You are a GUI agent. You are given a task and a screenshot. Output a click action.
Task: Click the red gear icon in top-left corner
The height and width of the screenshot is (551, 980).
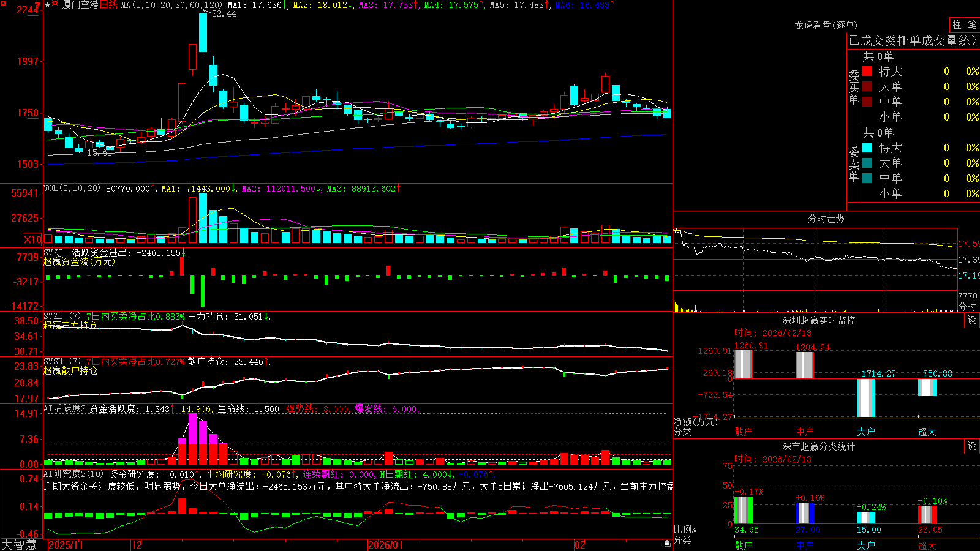(3, 4)
